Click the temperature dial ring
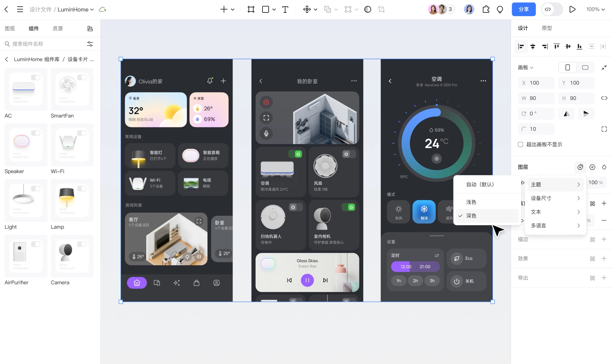 (x=436, y=143)
